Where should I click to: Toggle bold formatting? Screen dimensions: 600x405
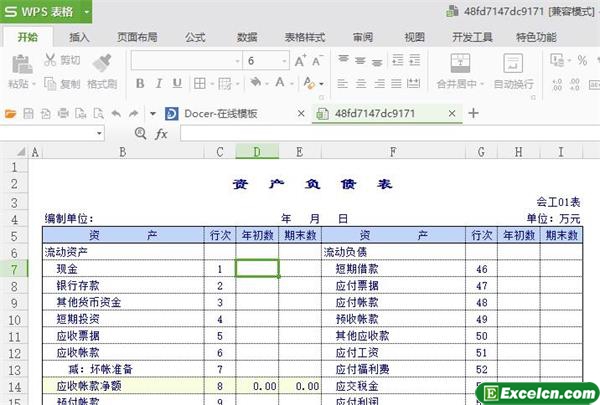[140, 83]
